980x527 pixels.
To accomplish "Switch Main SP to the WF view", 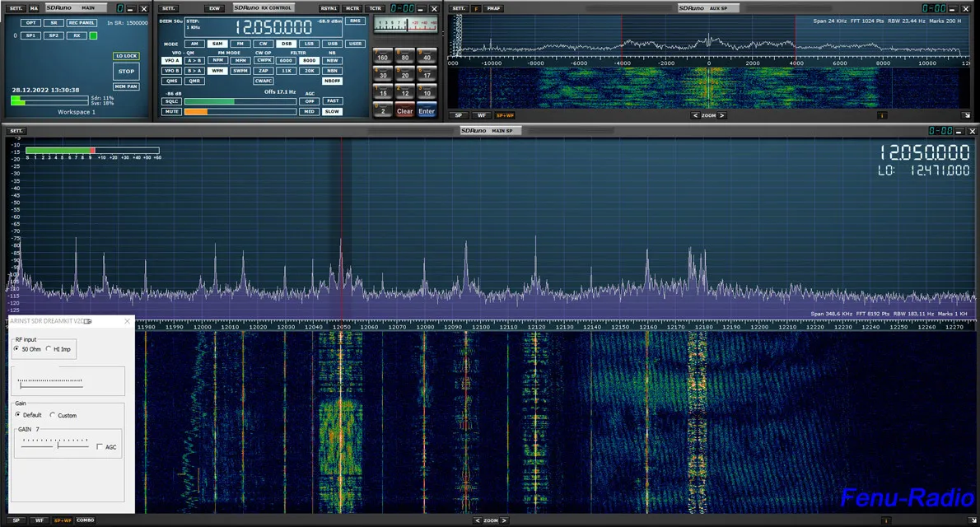I will pyautogui.click(x=39, y=520).
